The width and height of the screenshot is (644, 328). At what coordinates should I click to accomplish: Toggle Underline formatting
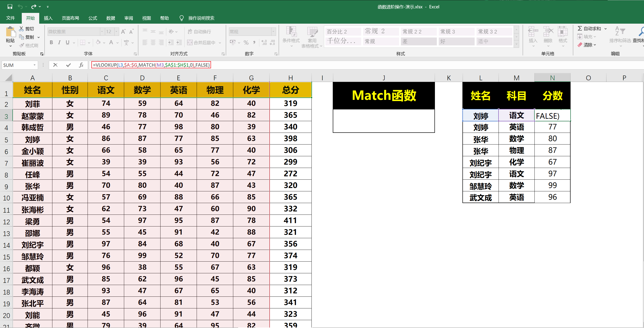(x=67, y=43)
